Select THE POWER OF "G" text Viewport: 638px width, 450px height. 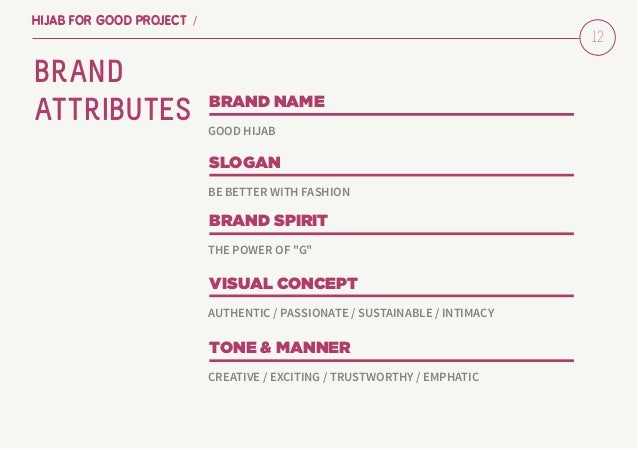pos(260,250)
